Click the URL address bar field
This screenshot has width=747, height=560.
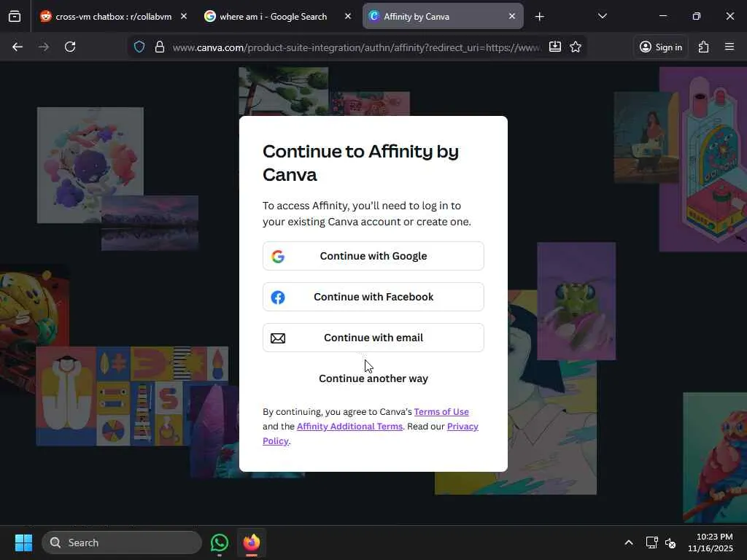(356, 47)
